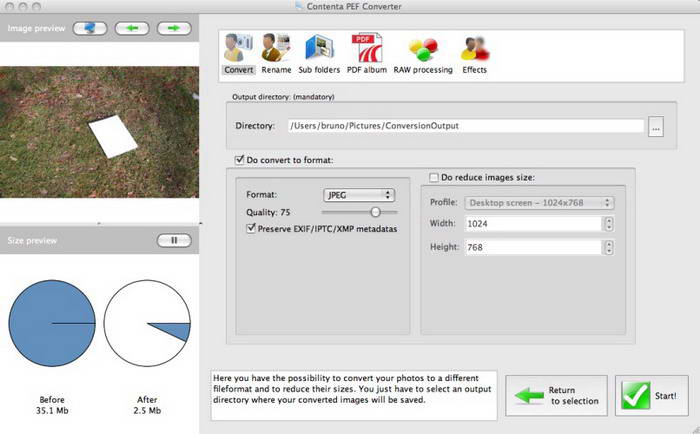Toggle Preserve EXIF/IPTC/XMP metadatas checkbox
The image size is (700, 434).
click(251, 228)
